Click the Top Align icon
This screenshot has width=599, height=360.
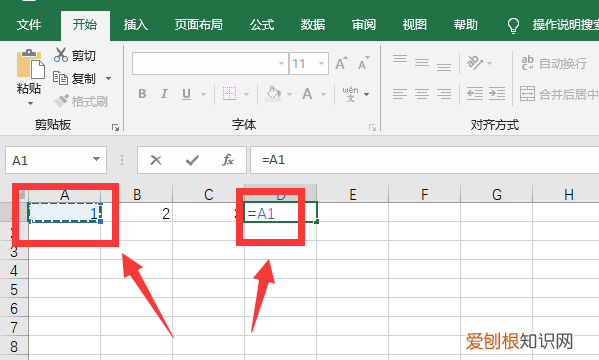(x=400, y=60)
